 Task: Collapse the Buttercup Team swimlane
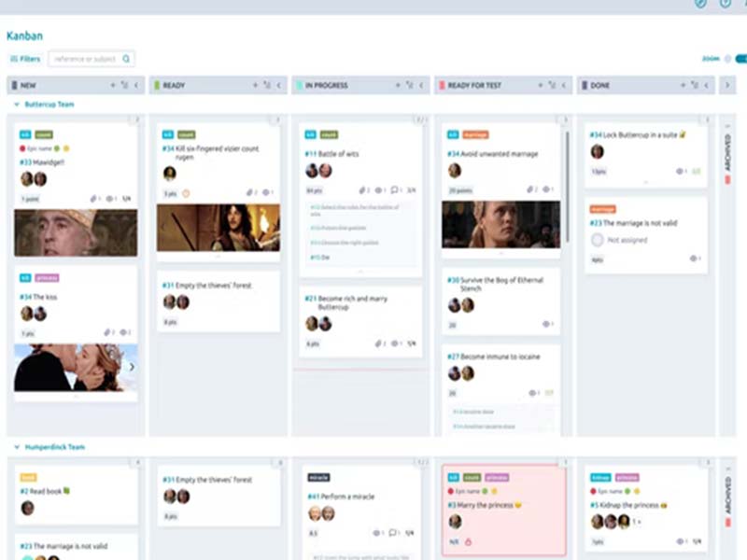click(17, 105)
